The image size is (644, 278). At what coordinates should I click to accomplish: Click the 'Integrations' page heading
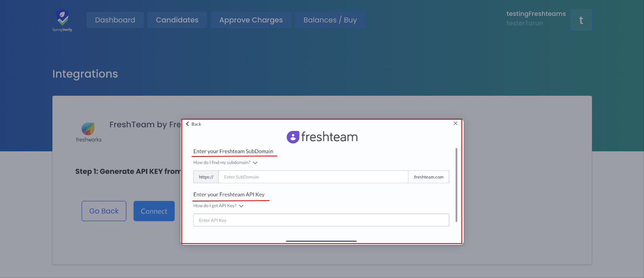(85, 74)
